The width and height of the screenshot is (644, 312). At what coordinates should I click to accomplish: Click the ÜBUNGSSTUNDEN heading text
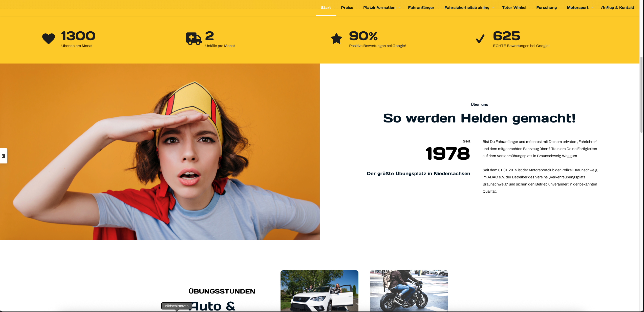coord(222,291)
